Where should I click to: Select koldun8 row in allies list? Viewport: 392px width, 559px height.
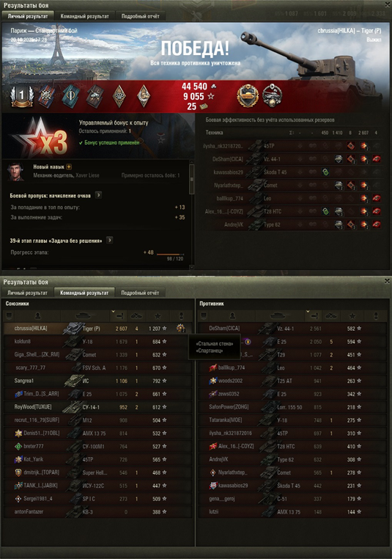tap(98, 342)
